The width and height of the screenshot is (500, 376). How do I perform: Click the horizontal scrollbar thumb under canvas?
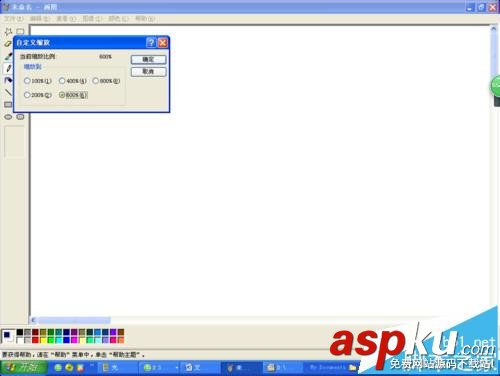tap(73, 320)
